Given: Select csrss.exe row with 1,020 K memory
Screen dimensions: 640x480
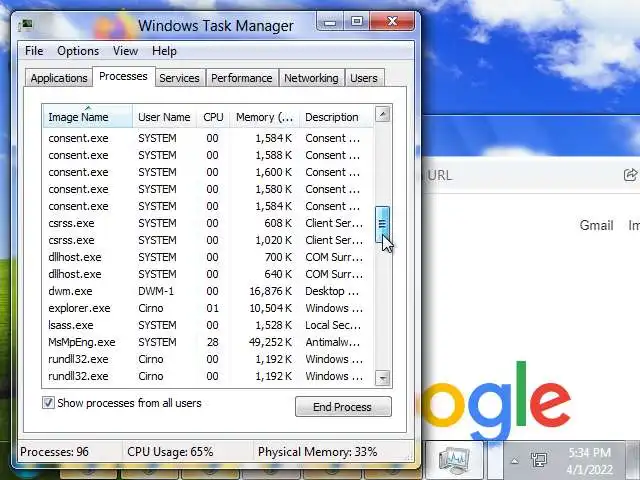Looking at the screenshot, I should tap(208, 240).
